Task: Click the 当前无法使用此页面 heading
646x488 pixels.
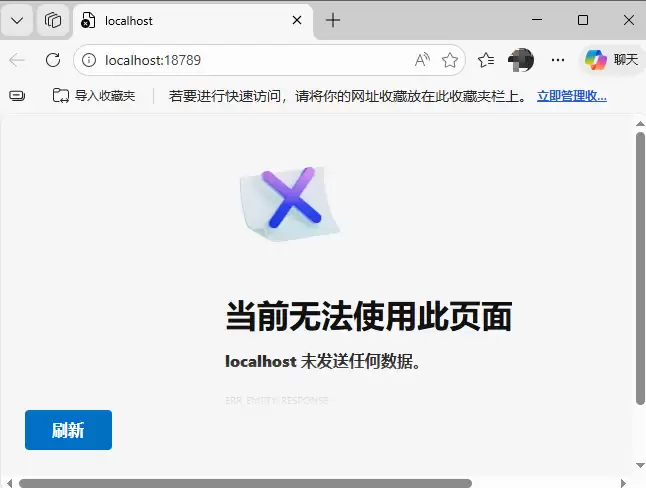Action: (369, 316)
